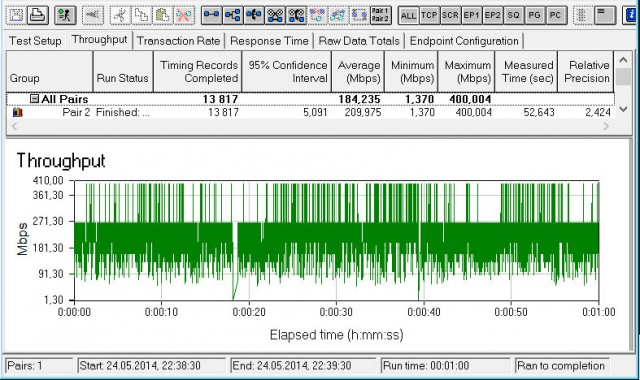Click the Stop test icon
Image resolution: width=640 pixels, height=380 pixels.
[x=93, y=16]
